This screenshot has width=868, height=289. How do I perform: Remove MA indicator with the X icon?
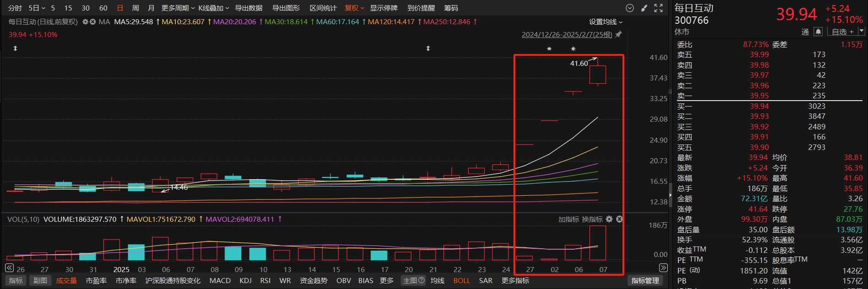coord(93,22)
